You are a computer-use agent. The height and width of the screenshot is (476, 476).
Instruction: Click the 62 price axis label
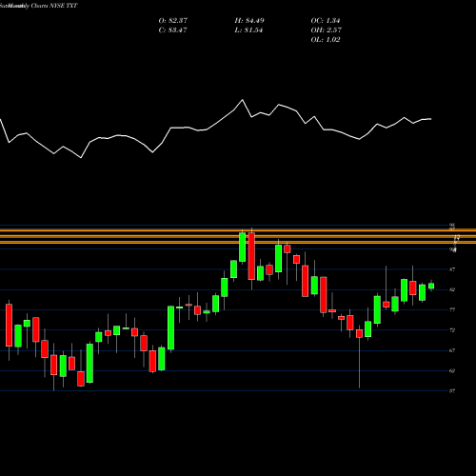coord(452,370)
